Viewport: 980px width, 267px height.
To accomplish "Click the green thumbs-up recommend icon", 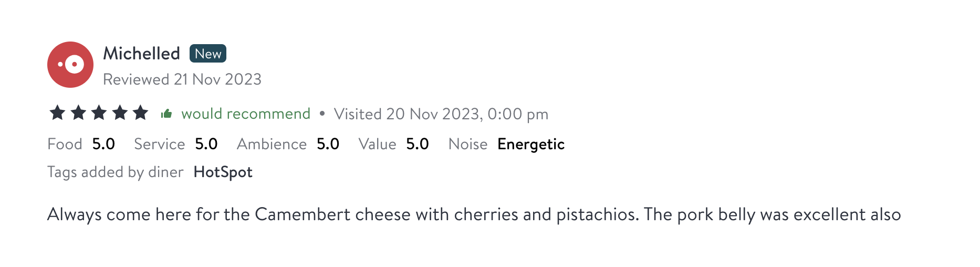I will 166,114.
